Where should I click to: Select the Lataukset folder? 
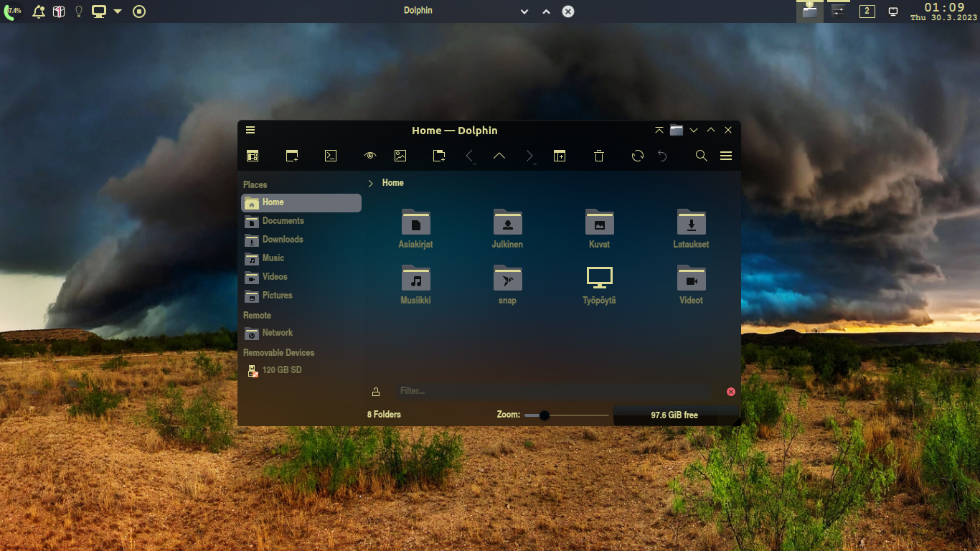[691, 229]
